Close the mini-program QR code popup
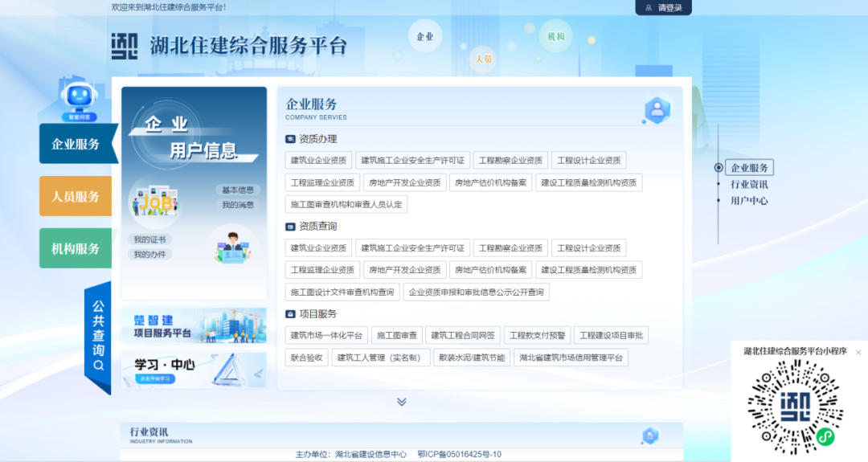 [858, 352]
